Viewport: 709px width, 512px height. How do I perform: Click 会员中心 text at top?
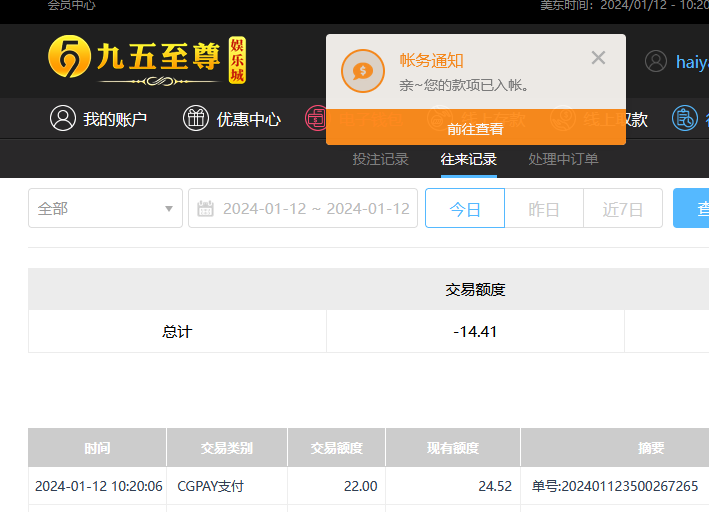coord(71,5)
